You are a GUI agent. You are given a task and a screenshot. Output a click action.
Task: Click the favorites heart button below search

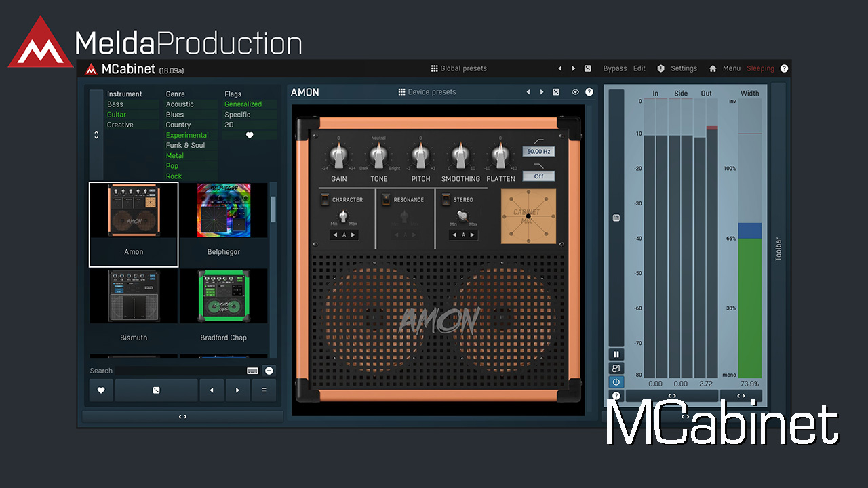point(101,390)
